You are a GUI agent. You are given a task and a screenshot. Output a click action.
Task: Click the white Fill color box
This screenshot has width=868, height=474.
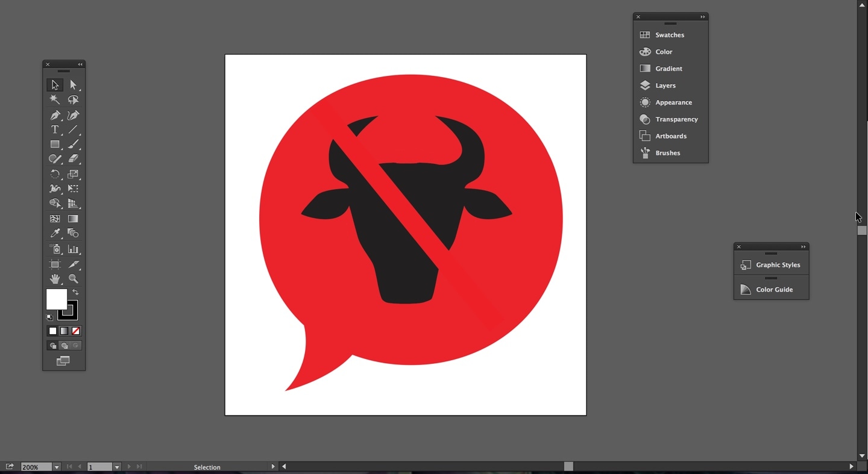point(56,299)
